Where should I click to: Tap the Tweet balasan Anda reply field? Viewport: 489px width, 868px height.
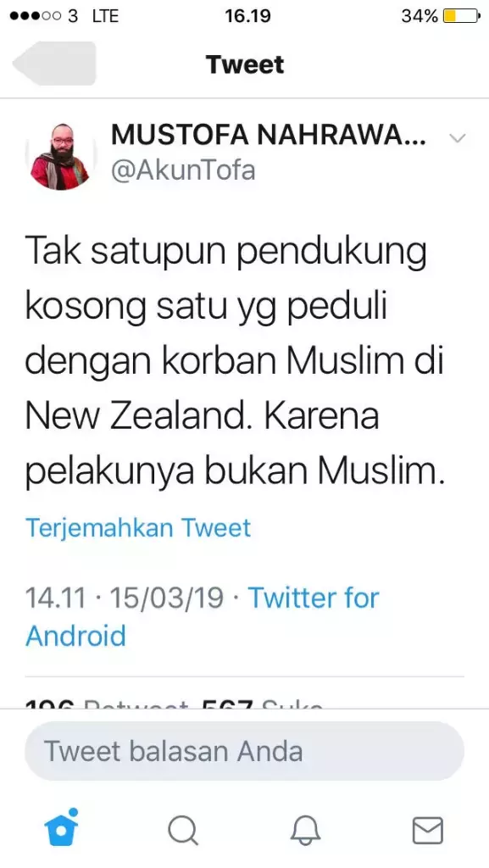244,750
